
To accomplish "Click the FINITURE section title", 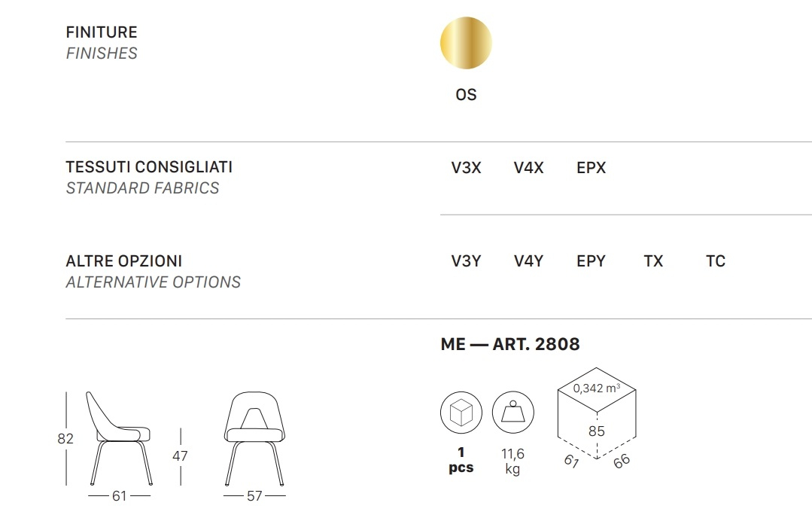I will coord(102,32).
